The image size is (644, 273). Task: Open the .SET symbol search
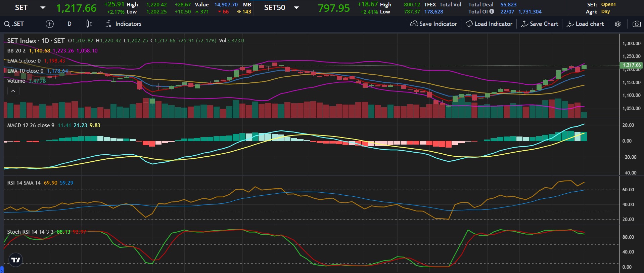click(x=14, y=24)
